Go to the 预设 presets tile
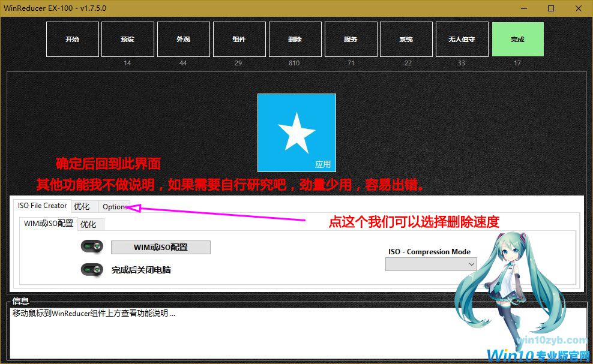593x364 pixels. pyautogui.click(x=127, y=40)
